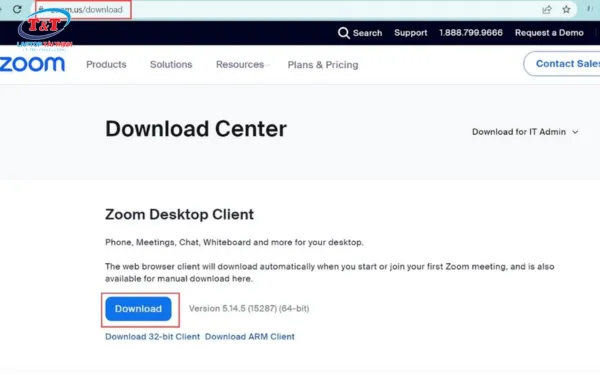Open the Support link

tap(411, 33)
